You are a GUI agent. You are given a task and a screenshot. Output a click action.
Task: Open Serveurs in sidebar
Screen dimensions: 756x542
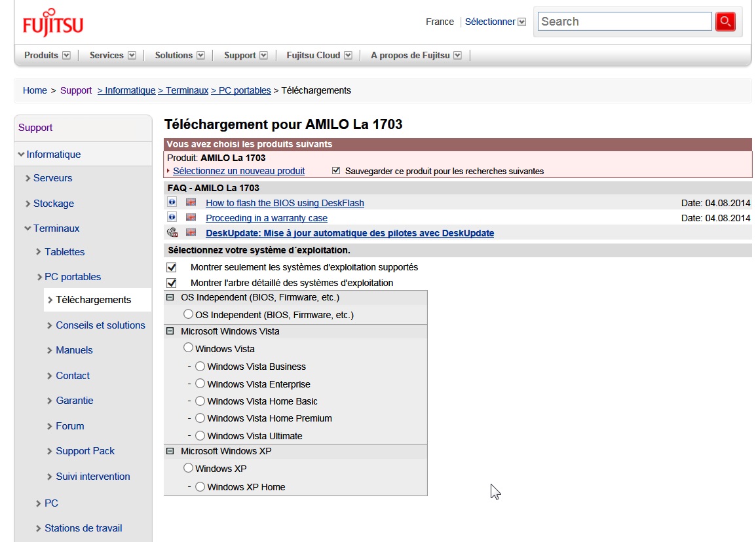52,178
